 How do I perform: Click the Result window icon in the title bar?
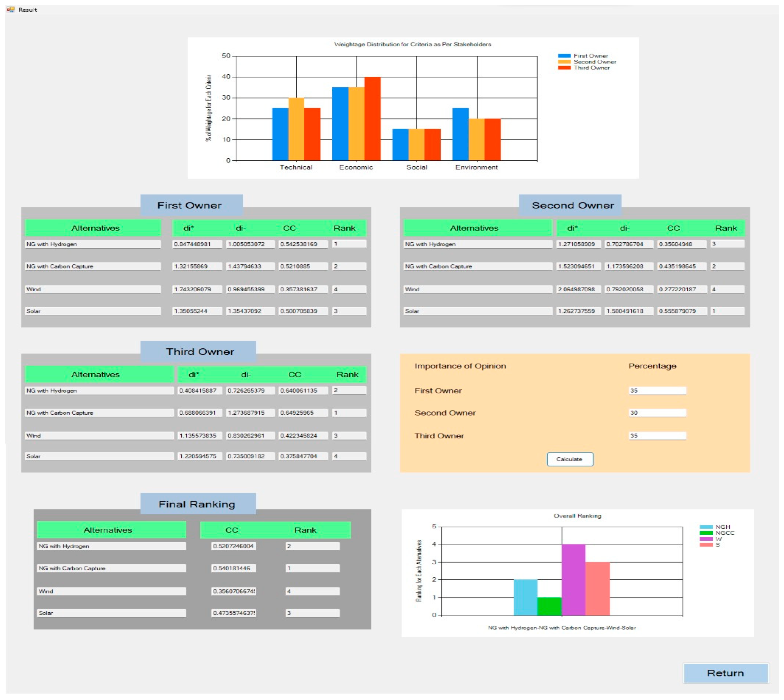coord(10,10)
